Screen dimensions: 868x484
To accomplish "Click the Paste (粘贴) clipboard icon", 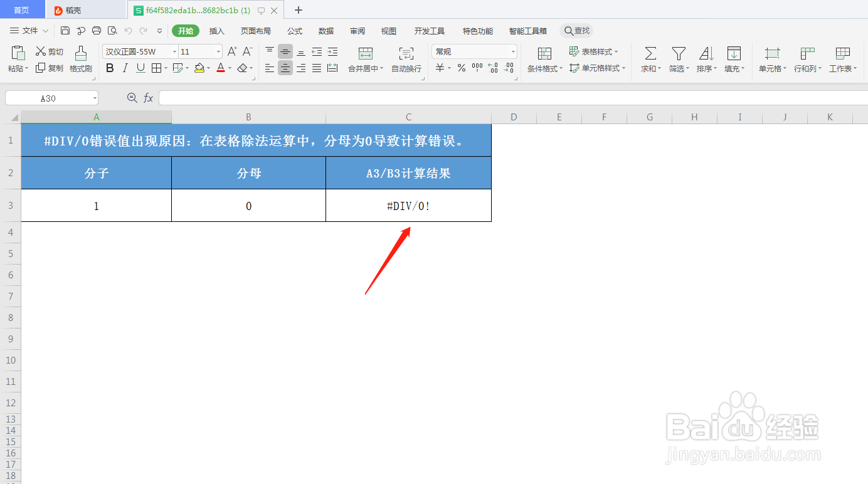I will pyautogui.click(x=18, y=53).
